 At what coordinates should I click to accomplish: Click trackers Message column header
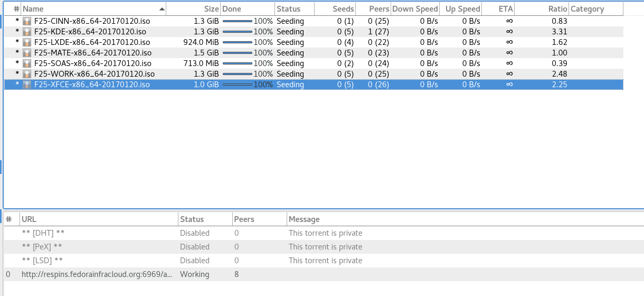point(465,219)
